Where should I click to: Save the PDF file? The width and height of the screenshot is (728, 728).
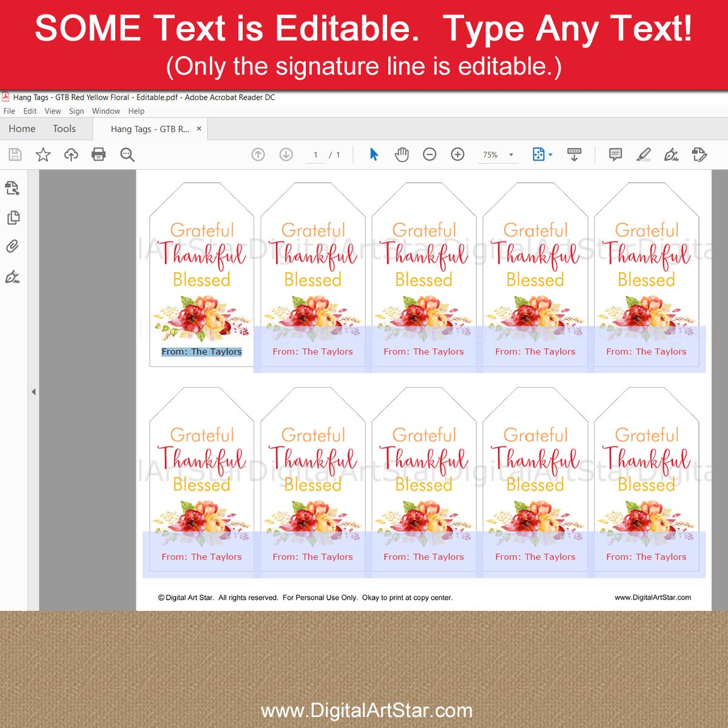coord(15,154)
